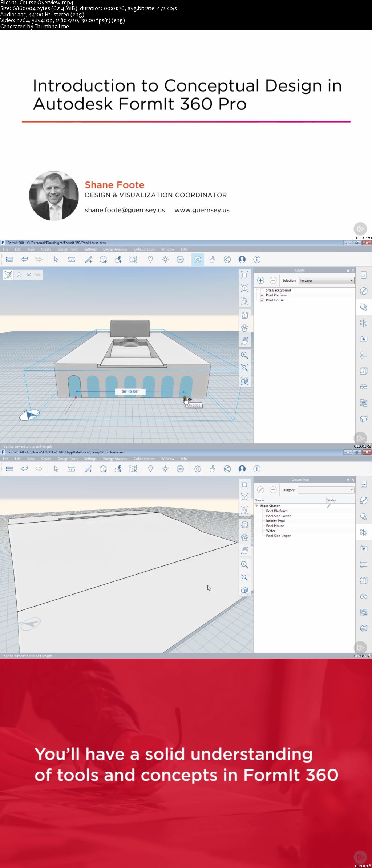The width and height of the screenshot is (372, 868).
Task: Click the Walk-through figure icon in Groups Tree frame
Action: (244, 510)
